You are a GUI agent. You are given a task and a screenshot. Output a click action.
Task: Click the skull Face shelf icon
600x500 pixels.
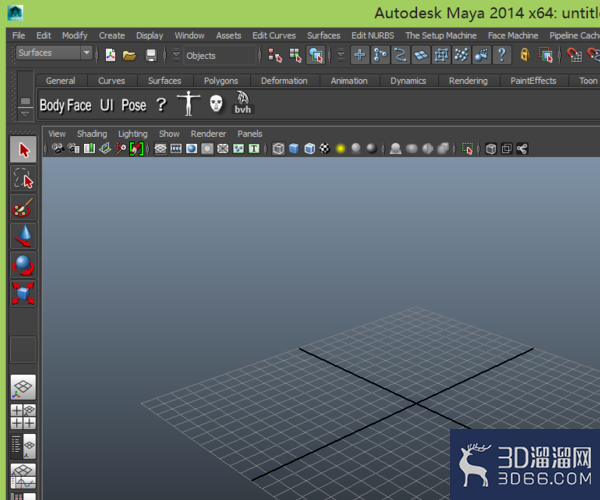[x=216, y=104]
